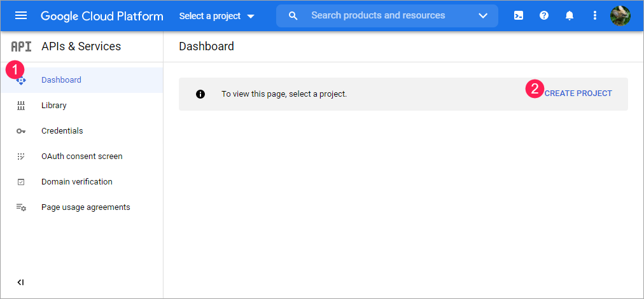The width and height of the screenshot is (644, 299).
Task: Click the CREATE PROJECT link
Action: (578, 94)
